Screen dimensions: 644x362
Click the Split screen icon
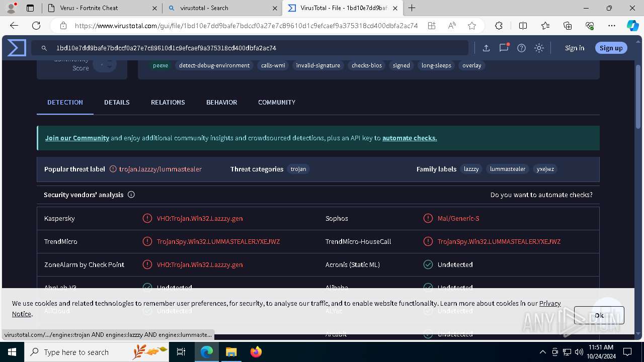coord(523,26)
